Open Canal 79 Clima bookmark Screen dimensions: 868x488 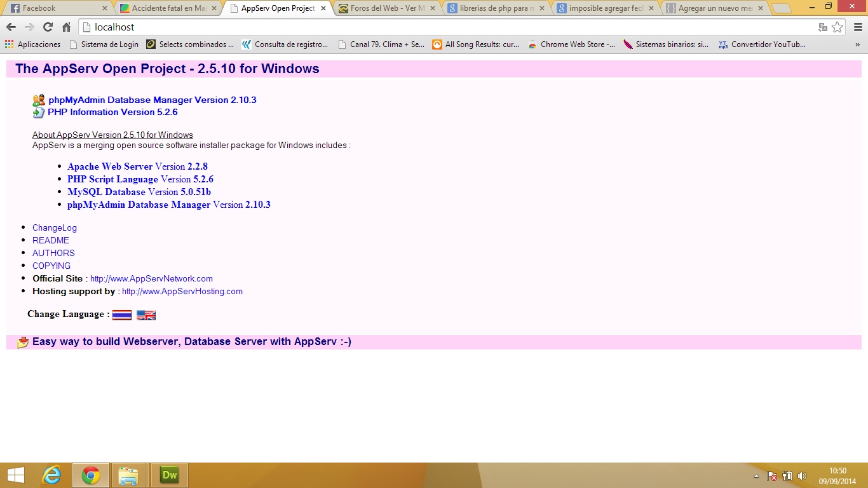pos(381,44)
